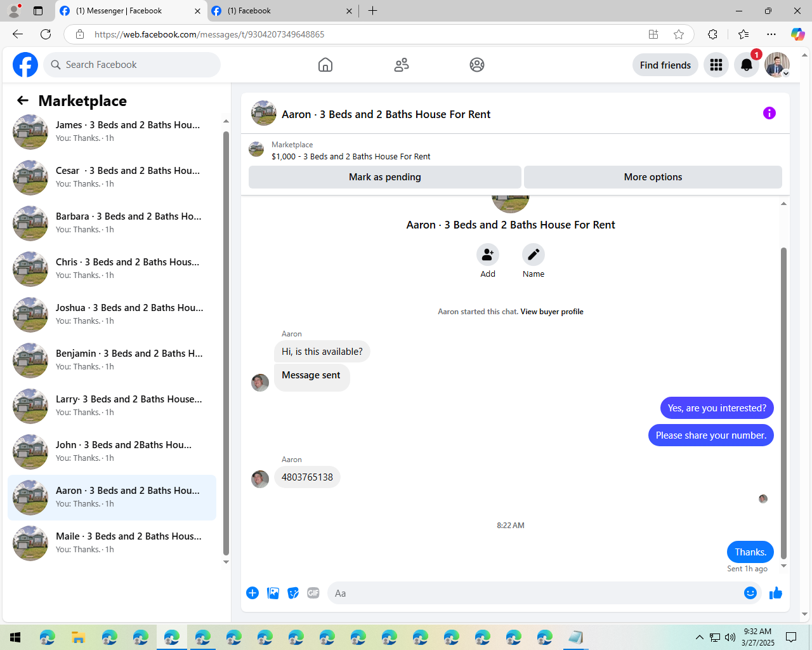
Task: Open Larry conversation in the list
Action: (112, 406)
